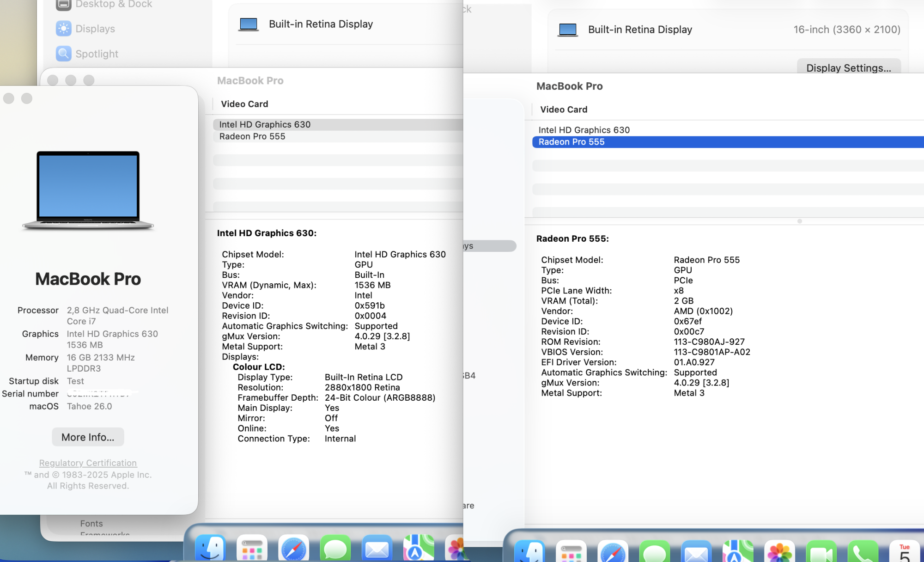The height and width of the screenshot is (562, 924).
Task: Select Intel HD Graphics 630 above blue row
Action: tap(584, 130)
